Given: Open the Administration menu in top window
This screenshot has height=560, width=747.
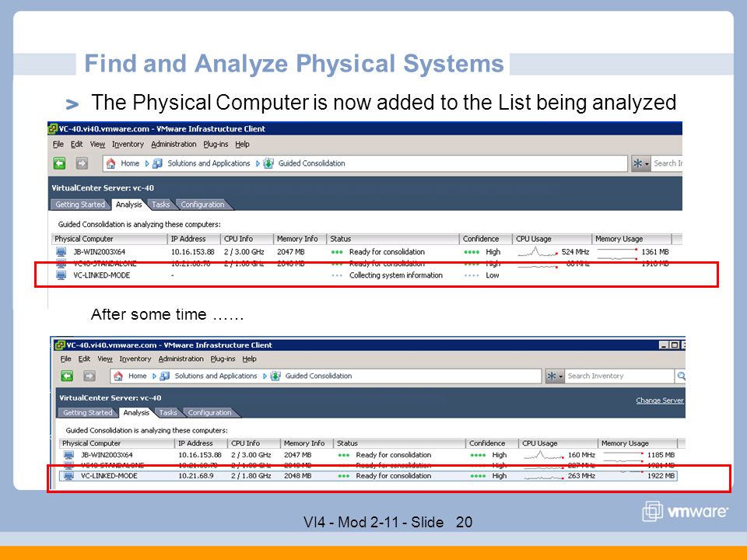Looking at the screenshot, I should pos(174,144).
